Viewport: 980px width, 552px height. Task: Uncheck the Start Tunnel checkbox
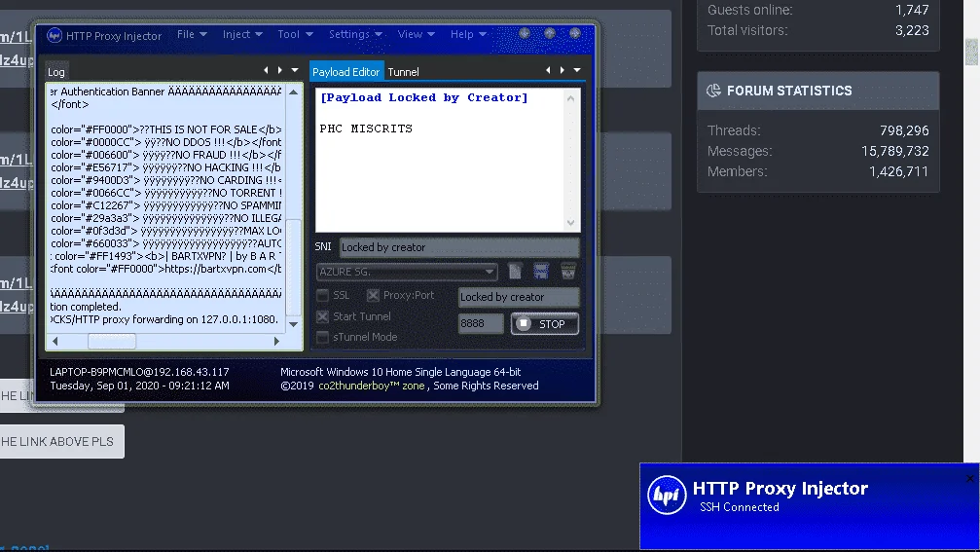click(x=322, y=316)
